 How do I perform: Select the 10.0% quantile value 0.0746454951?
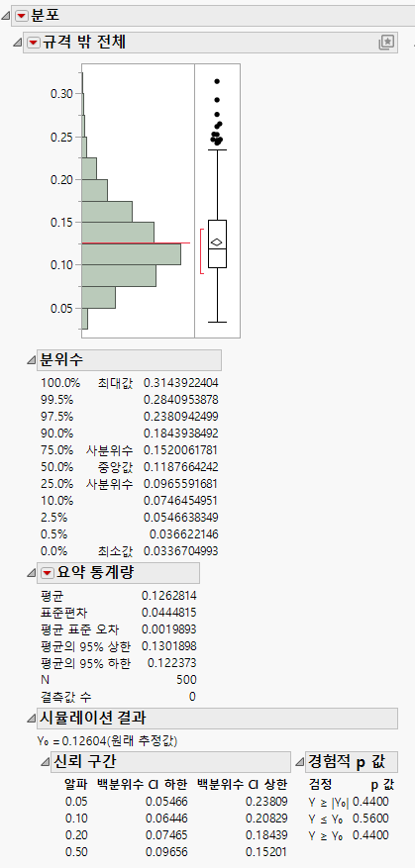[180, 501]
